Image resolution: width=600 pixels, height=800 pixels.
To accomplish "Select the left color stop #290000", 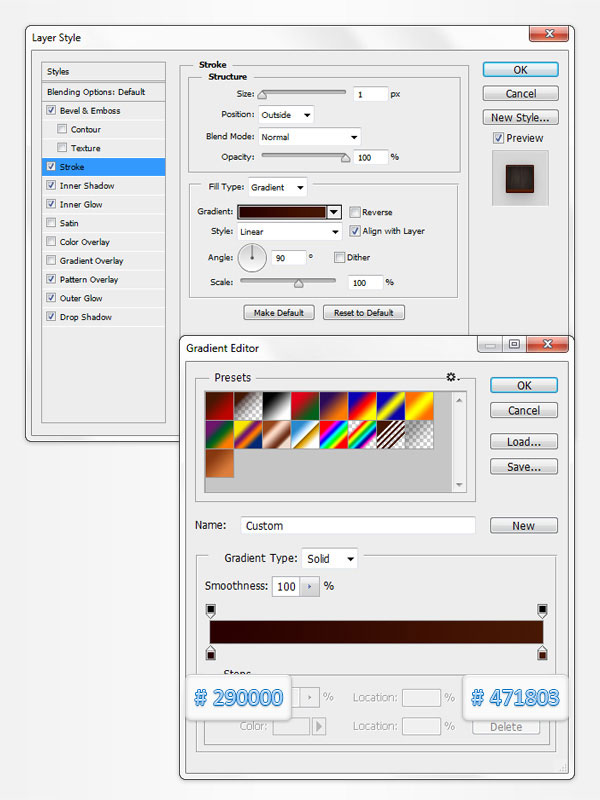I will [x=211, y=653].
